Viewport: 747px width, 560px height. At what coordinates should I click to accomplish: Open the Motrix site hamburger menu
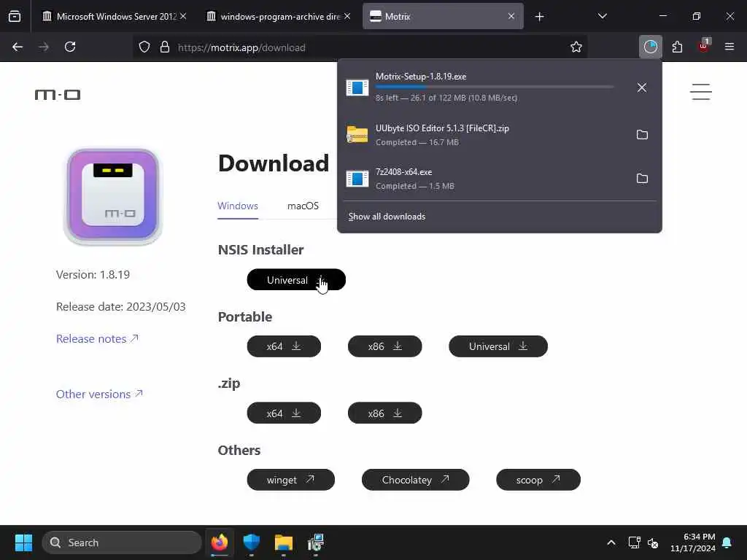click(x=701, y=91)
